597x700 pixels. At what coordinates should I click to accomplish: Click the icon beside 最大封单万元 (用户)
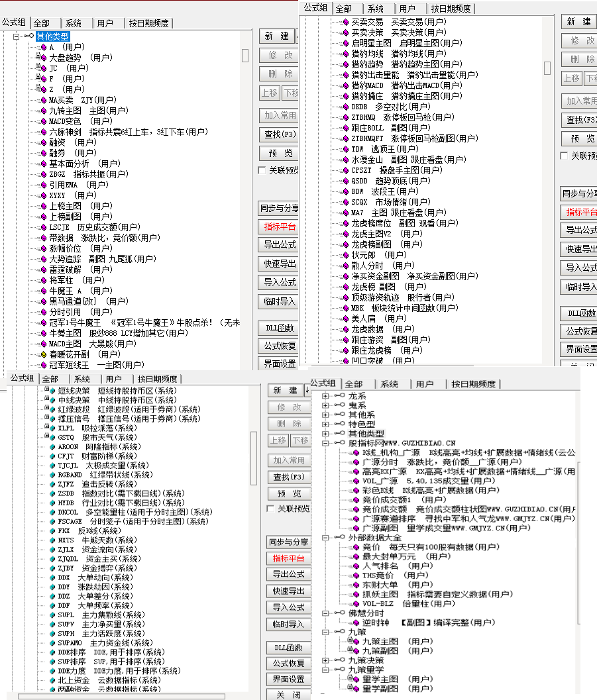click(x=356, y=557)
